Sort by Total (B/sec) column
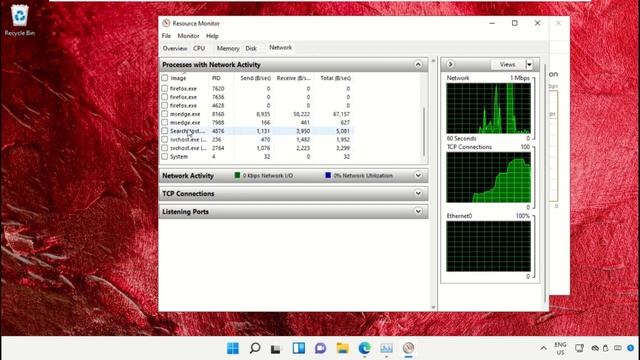The width and height of the screenshot is (640, 360). pyautogui.click(x=335, y=78)
